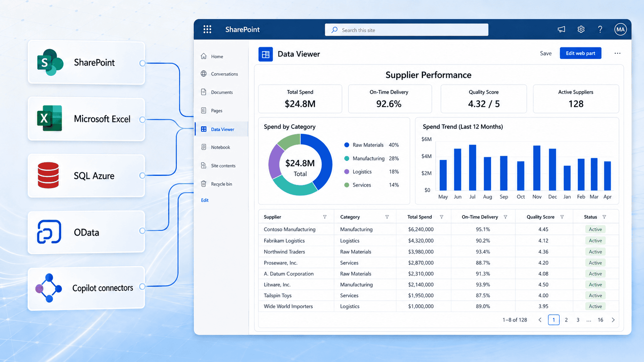Open the Supplier column filter
This screenshot has width=644, height=362.
coord(325,217)
